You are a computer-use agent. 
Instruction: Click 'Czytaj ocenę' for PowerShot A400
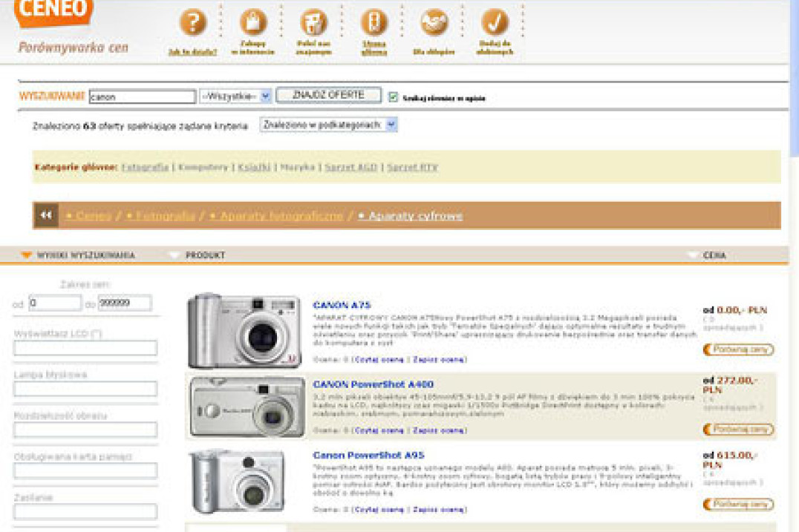(379, 430)
